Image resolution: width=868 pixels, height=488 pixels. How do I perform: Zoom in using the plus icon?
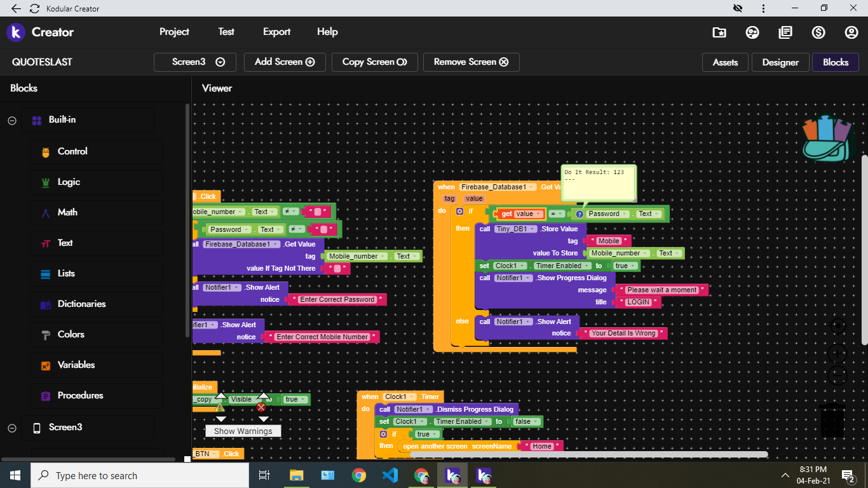838,353
